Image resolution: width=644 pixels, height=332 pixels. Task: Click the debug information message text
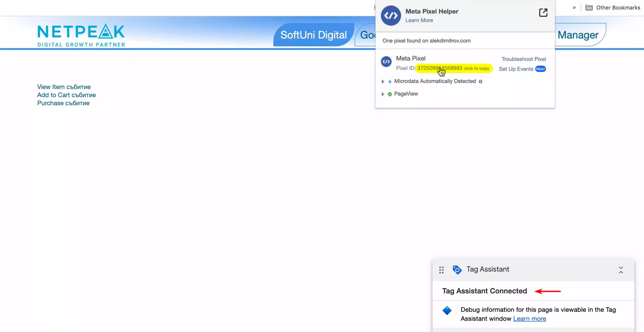(538, 314)
